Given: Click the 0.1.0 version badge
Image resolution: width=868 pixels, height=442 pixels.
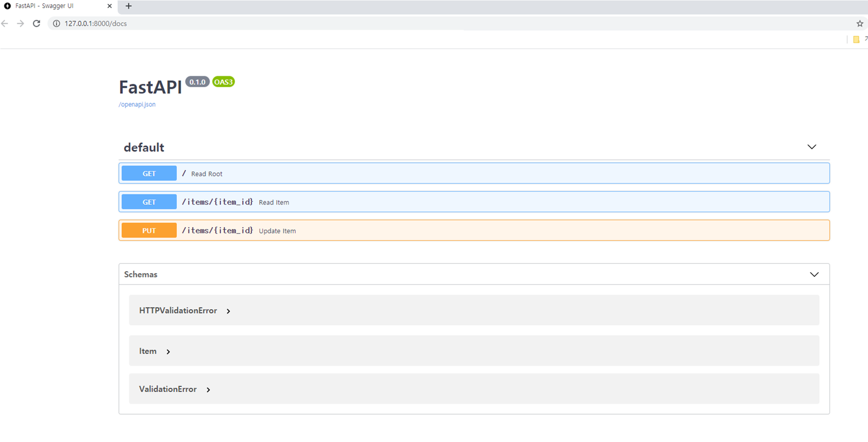Looking at the screenshot, I should (197, 82).
